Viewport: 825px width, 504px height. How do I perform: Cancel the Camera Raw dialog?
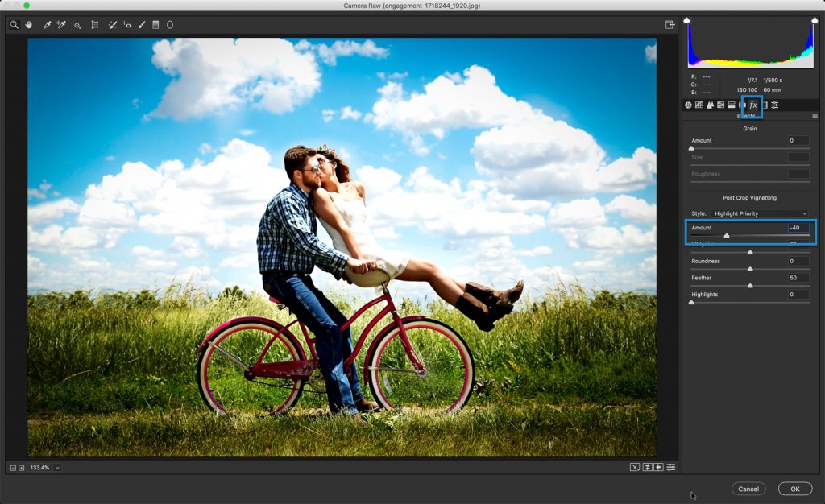(x=748, y=489)
